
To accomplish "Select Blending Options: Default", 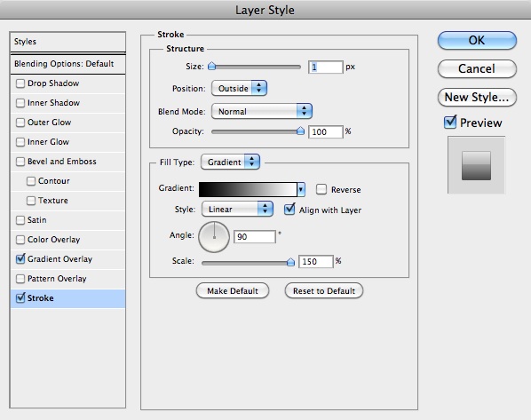I will 68,64.
